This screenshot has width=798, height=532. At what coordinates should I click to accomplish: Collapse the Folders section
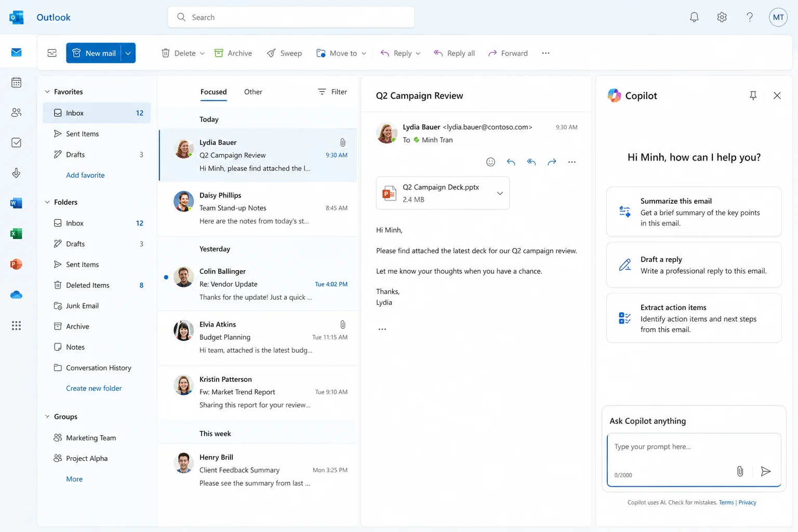pos(47,202)
